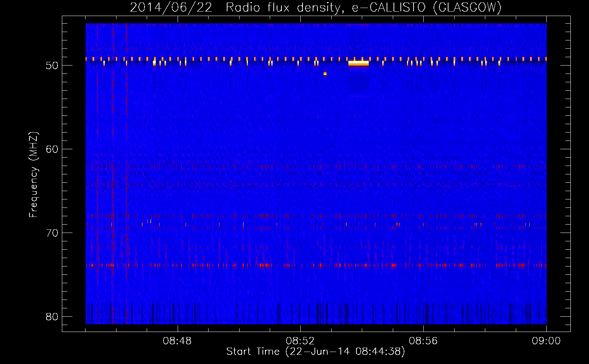
Task: Click the 50 frequency tick label
Action: pos(52,66)
